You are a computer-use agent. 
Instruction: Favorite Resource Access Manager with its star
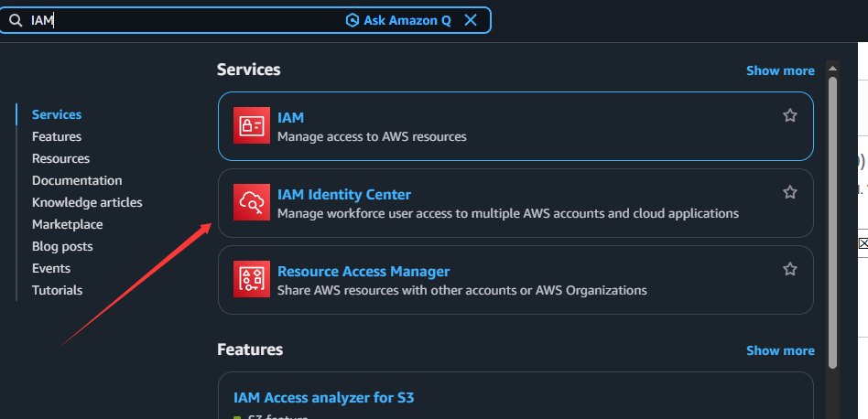coord(790,269)
